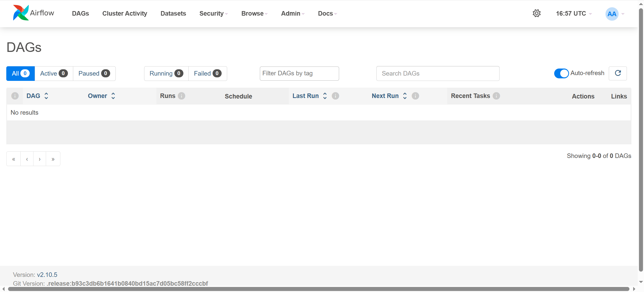The width and height of the screenshot is (644, 292).
Task: Click the info icon beside Recent Tasks
Action: 496,96
